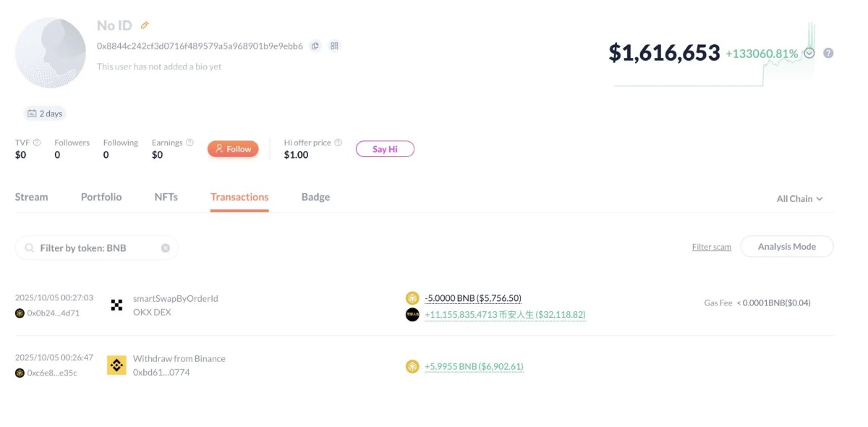Open transaction hash 0x0b24...4d71
Image resolution: width=868 pixels, height=427 pixels.
[53, 313]
